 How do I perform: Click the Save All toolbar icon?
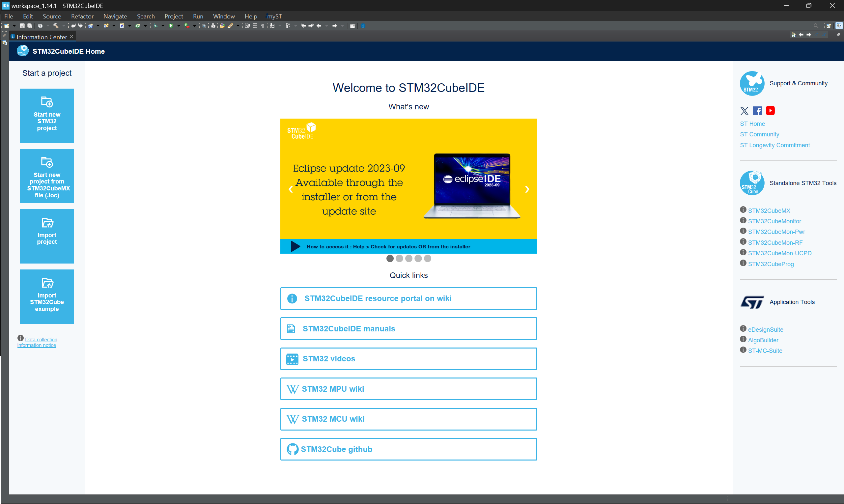click(30, 26)
